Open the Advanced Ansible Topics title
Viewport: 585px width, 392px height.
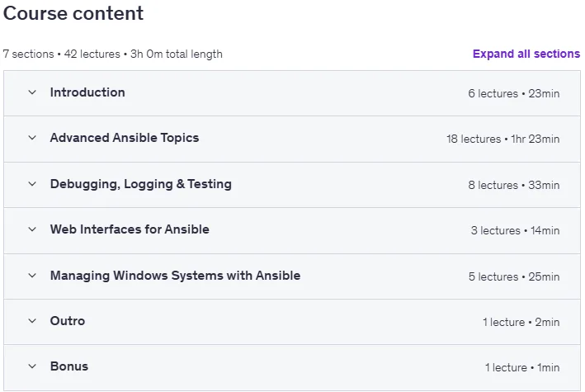[x=125, y=138]
